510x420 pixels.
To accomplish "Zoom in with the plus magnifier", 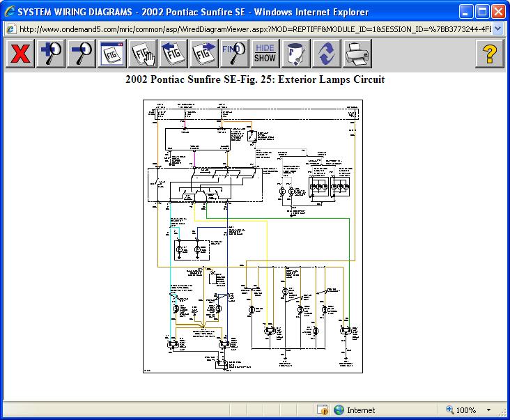I will [x=51, y=54].
